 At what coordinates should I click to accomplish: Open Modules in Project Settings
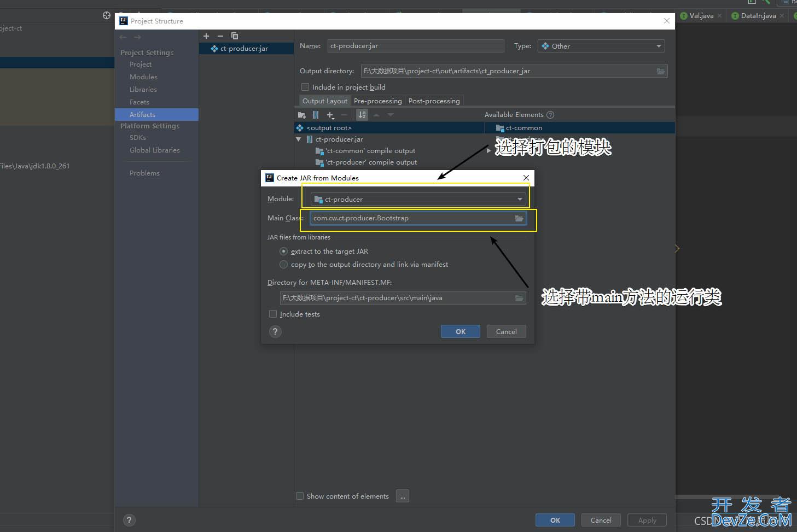pos(143,77)
